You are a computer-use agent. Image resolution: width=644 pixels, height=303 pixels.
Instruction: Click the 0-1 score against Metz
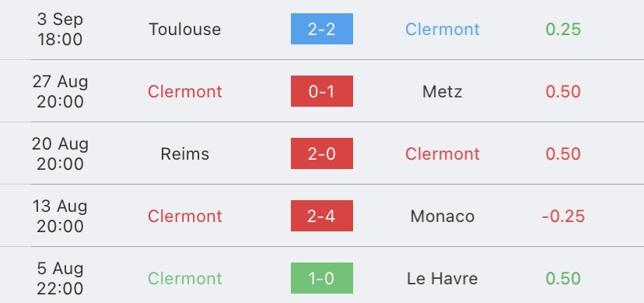click(321, 91)
